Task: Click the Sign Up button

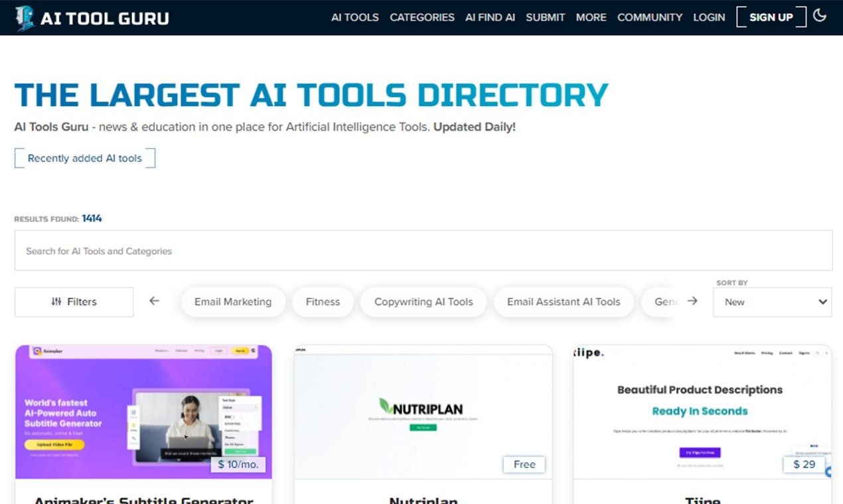Action: pyautogui.click(x=771, y=17)
